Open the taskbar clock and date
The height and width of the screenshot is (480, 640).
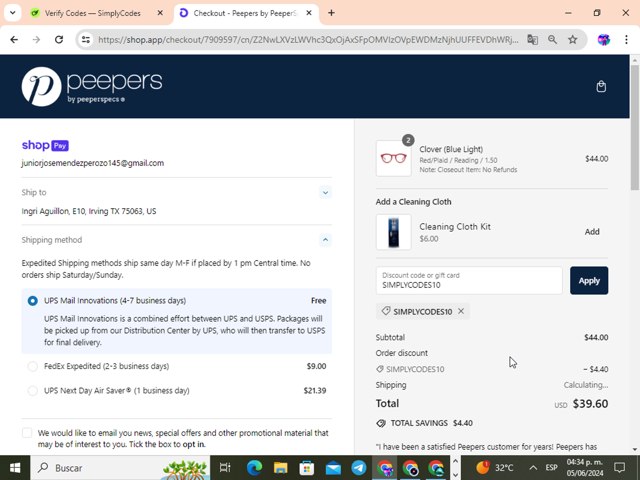tap(584, 468)
